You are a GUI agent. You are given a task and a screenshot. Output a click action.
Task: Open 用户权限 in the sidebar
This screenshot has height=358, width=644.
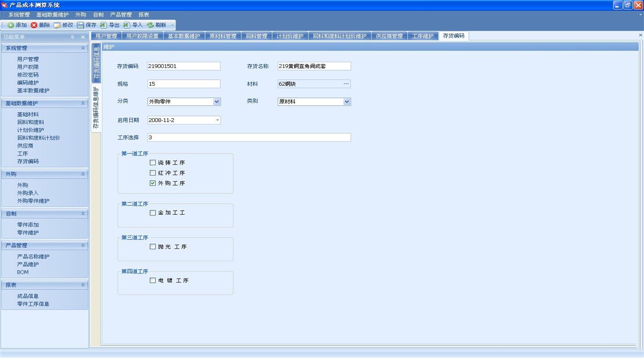[28, 67]
